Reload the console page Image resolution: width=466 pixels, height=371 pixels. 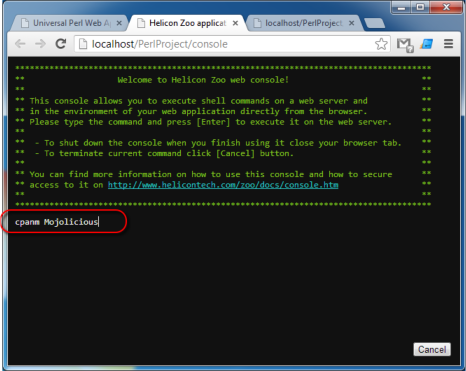pos(61,44)
